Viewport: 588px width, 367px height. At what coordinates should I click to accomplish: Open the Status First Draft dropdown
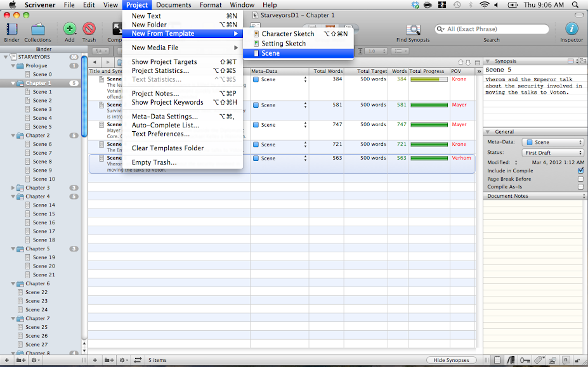click(553, 153)
